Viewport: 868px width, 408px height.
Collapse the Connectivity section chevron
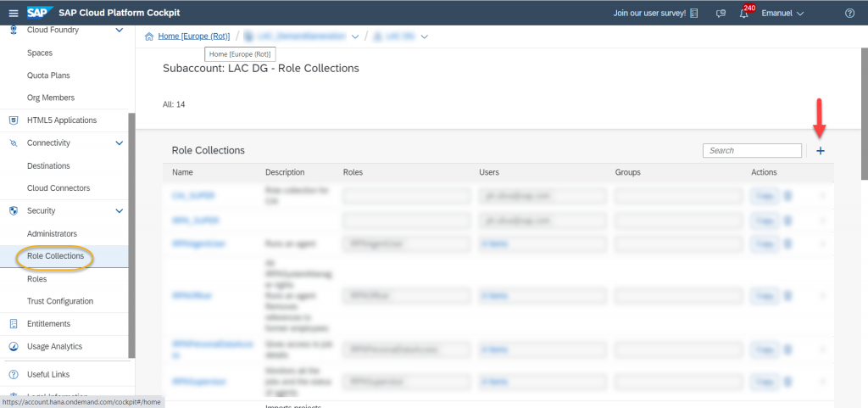(119, 143)
